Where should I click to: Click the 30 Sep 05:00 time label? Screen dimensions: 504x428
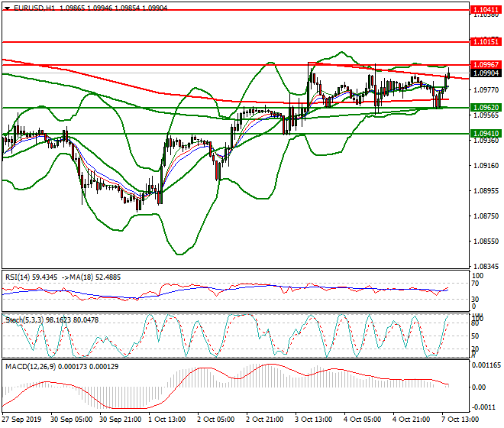[x=71, y=420]
